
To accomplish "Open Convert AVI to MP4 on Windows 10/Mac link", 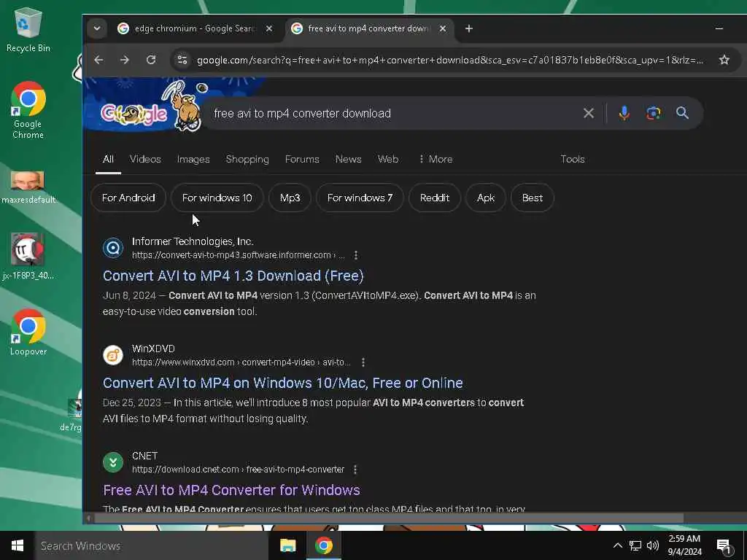I will click(282, 383).
